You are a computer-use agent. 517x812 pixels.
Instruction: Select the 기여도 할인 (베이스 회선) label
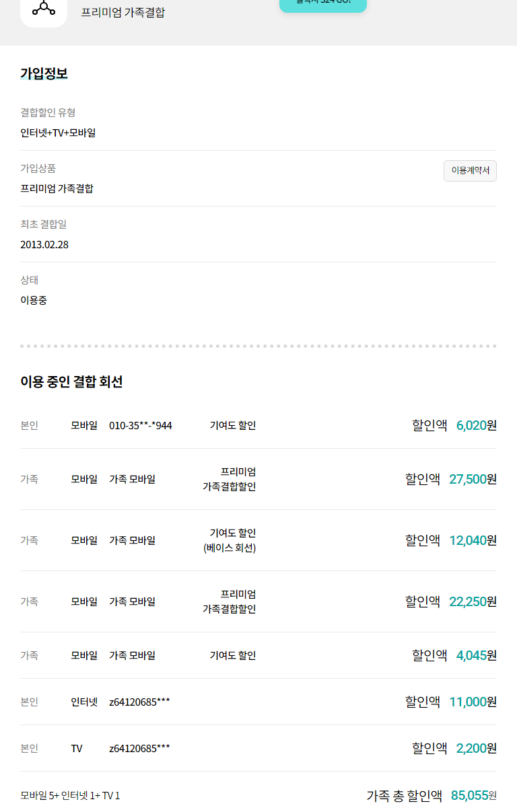point(230,540)
